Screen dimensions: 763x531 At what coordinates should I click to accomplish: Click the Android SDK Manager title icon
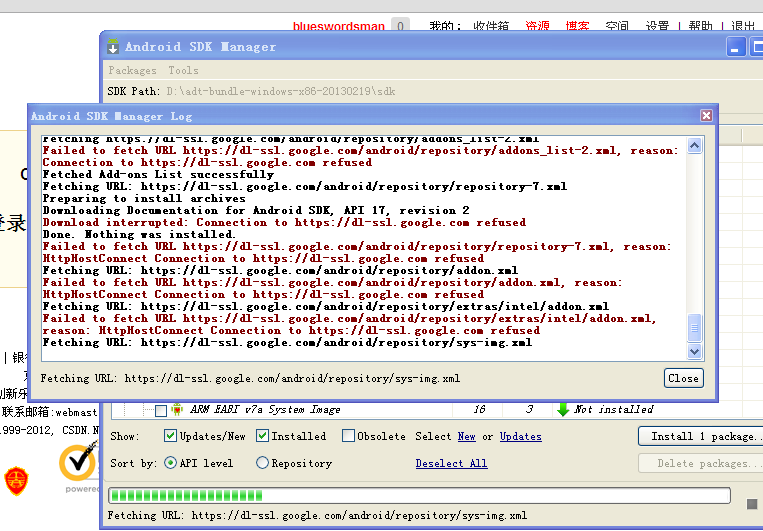113,46
